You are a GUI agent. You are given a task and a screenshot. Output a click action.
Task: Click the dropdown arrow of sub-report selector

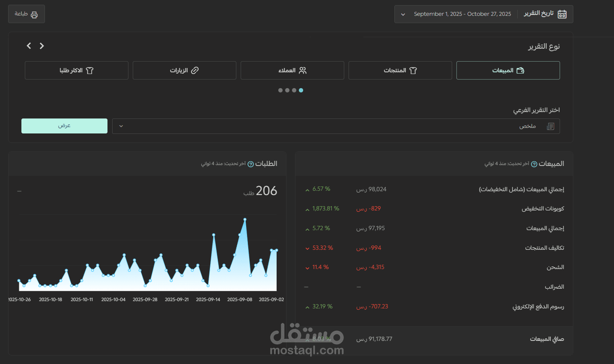pos(121,126)
